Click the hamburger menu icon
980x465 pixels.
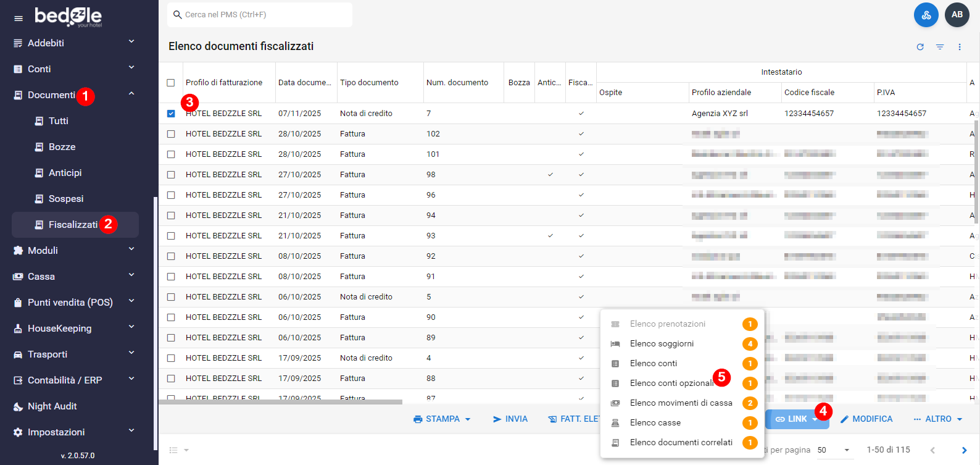[x=19, y=19]
